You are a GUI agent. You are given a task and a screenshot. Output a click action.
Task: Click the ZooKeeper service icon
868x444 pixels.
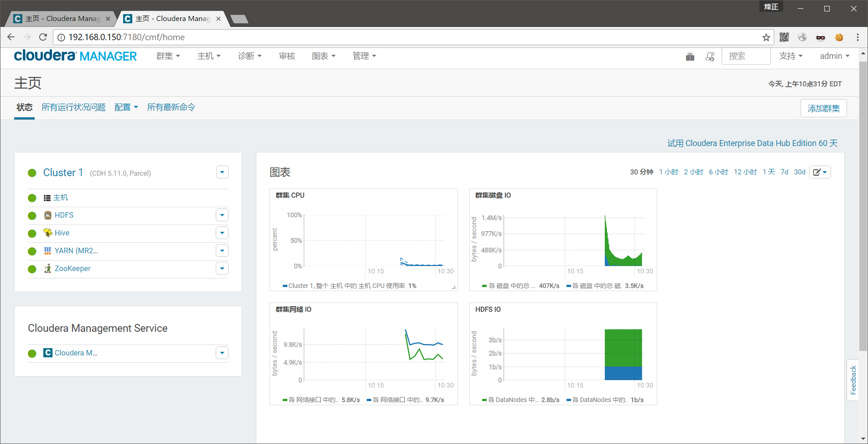(x=47, y=268)
